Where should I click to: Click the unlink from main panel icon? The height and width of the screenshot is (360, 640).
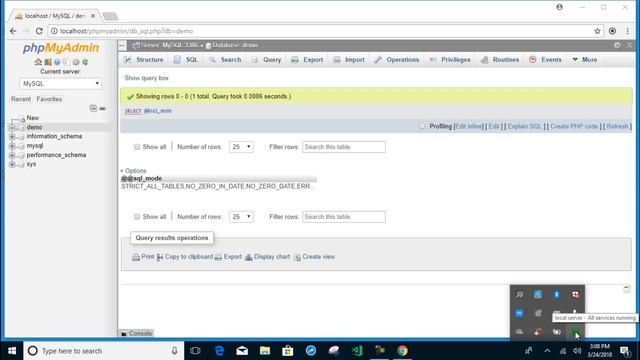click(x=102, y=108)
